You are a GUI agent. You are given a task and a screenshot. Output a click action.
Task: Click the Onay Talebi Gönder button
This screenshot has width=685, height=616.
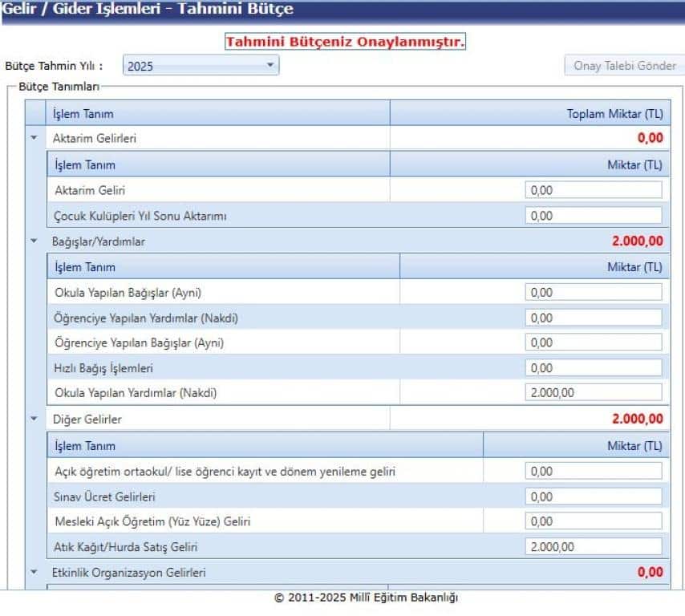(x=624, y=66)
